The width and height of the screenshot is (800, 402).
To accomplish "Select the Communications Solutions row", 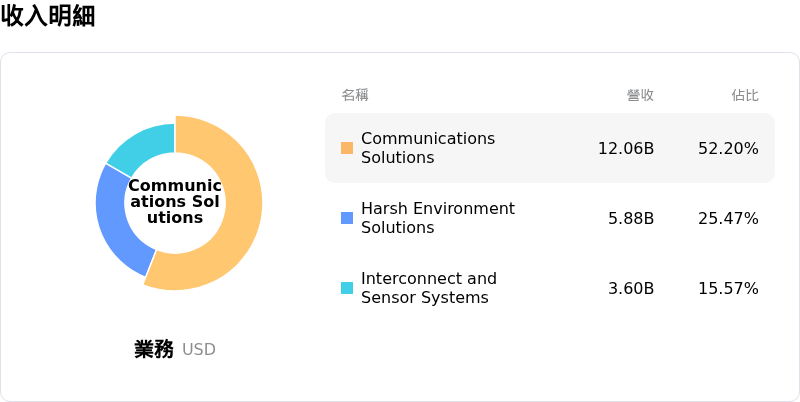I will point(550,148).
